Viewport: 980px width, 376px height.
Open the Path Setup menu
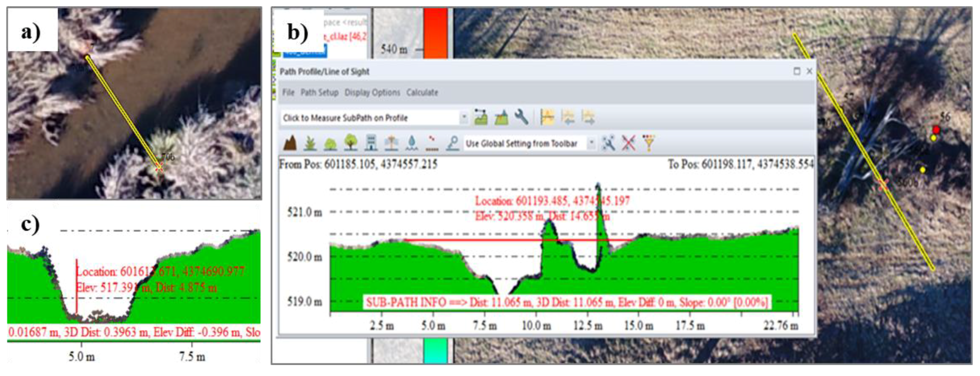319,93
